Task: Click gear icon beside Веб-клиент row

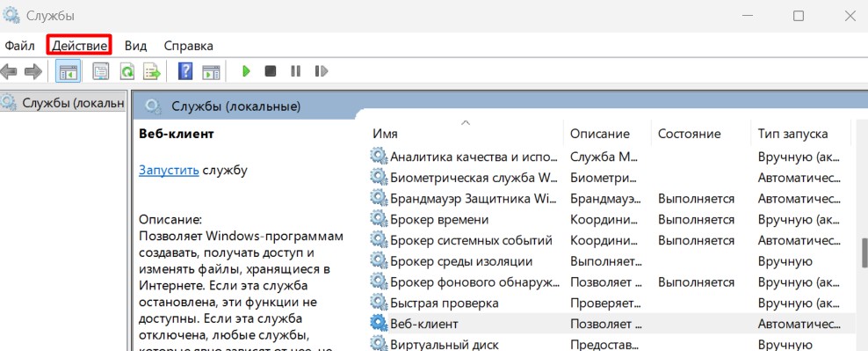Action: [379, 323]
